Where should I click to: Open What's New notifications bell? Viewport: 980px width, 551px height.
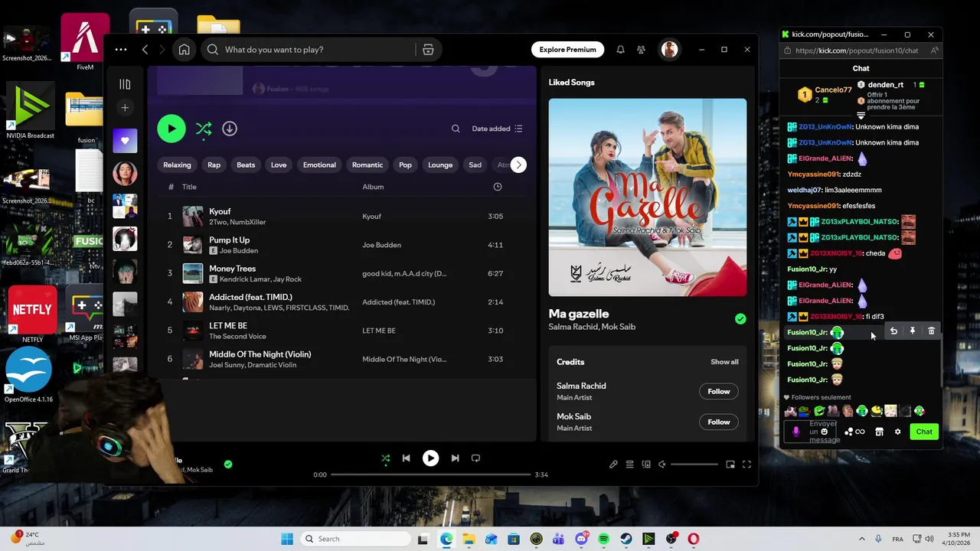(x=620, y=50)
